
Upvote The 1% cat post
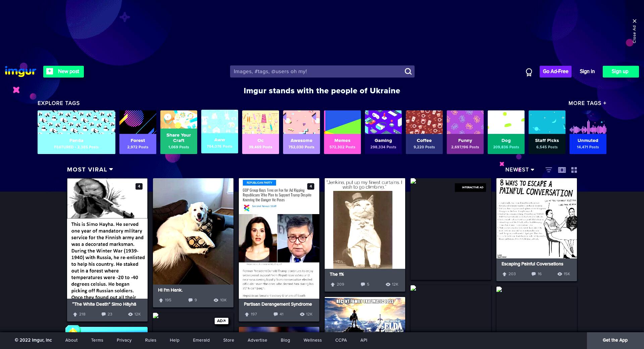333,285
